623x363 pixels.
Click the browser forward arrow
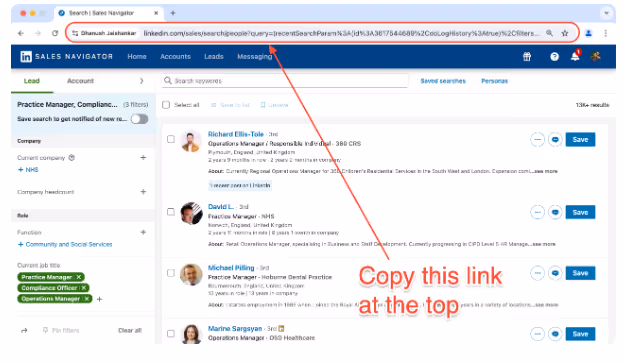[38, 33]
